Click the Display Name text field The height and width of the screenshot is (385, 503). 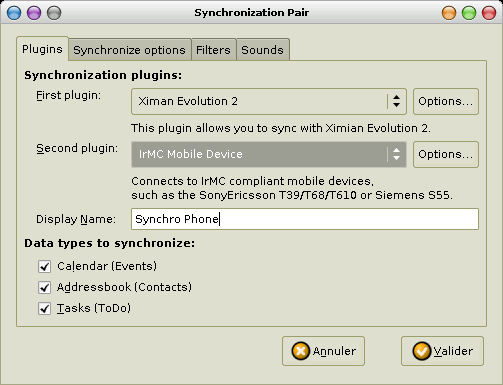(305, 219)
